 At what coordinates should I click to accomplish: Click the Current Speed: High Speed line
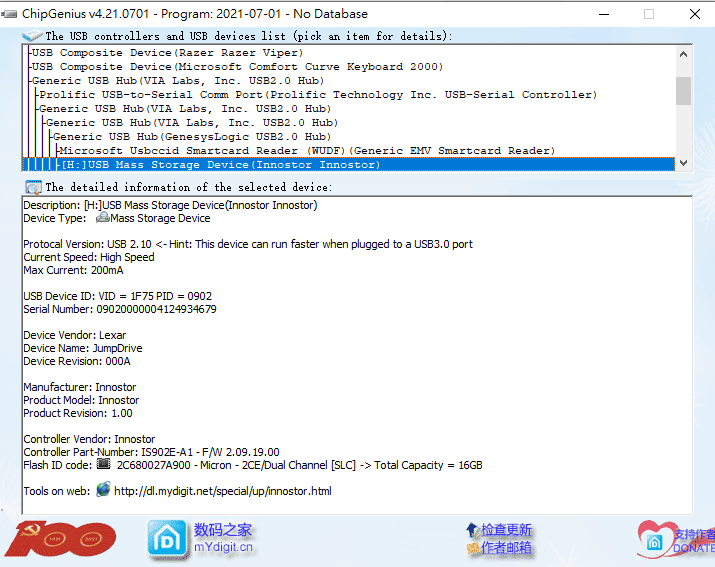[x=89, y=257]
